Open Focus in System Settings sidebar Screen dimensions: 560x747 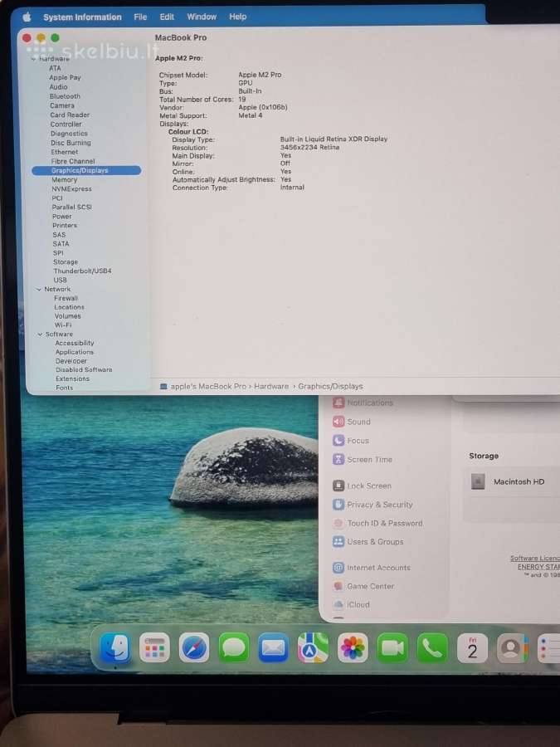tap(351, 440)
